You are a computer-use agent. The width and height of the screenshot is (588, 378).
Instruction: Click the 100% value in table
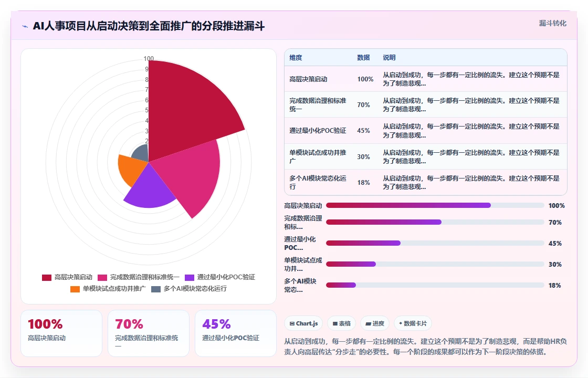click(x=365, y=79)
